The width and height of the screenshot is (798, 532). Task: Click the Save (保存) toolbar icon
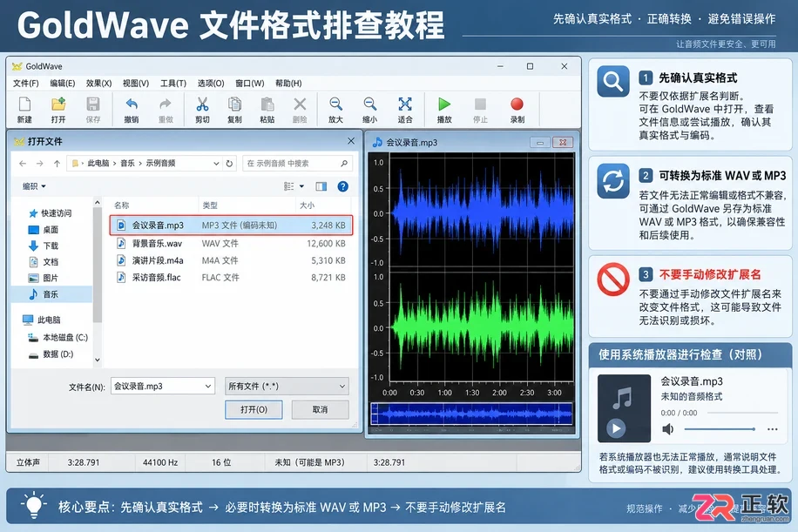92,104
